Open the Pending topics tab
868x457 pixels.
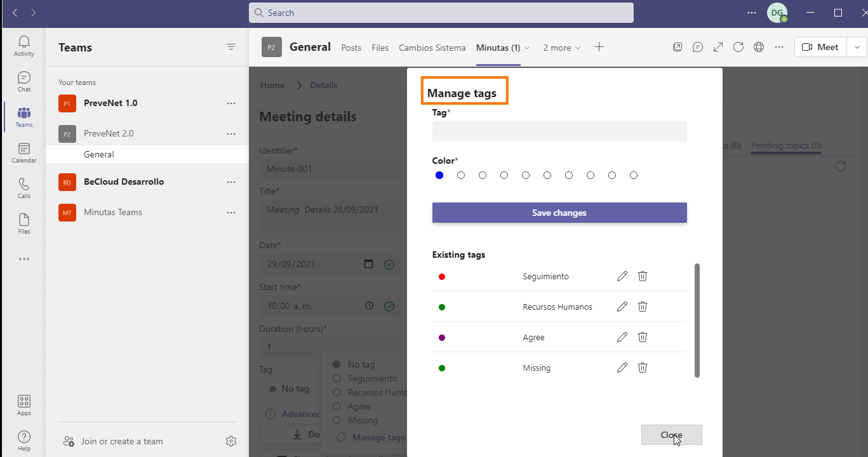787,145
